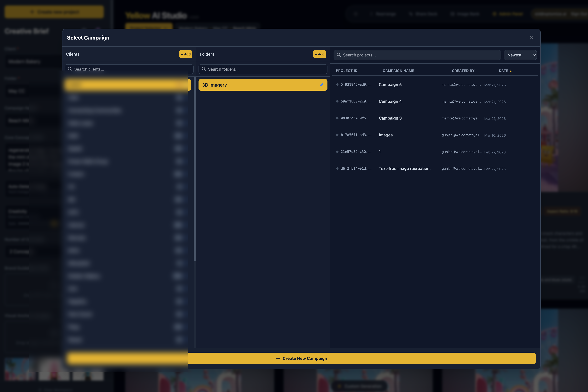Focus the Search clients field
This screenshot has width=588, height=392.
pos(129,69)
